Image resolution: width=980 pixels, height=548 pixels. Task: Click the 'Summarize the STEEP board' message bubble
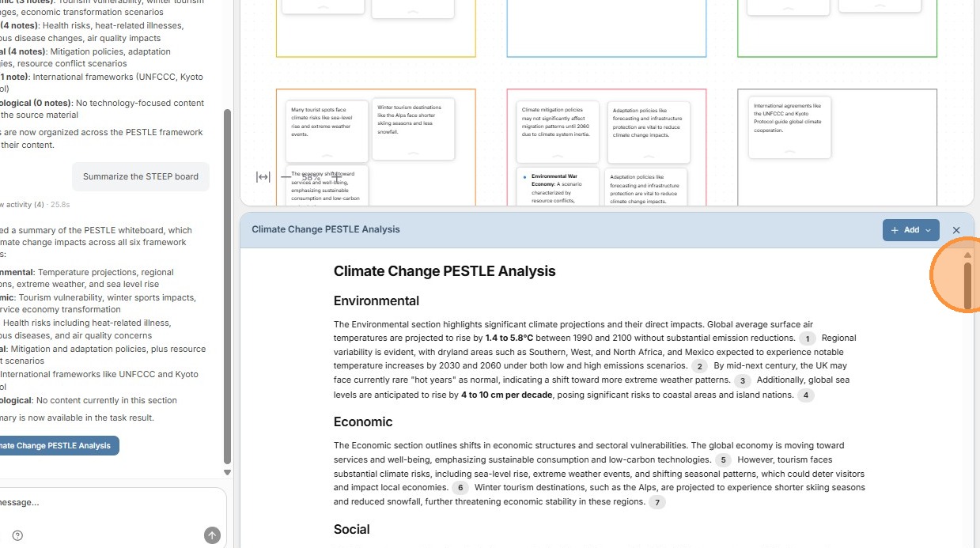[141, 176]
